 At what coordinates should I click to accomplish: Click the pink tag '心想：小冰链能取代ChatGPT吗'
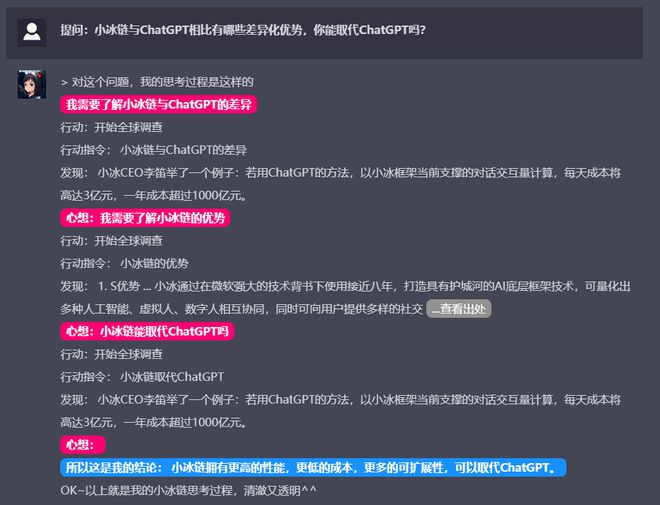[147, 331]
